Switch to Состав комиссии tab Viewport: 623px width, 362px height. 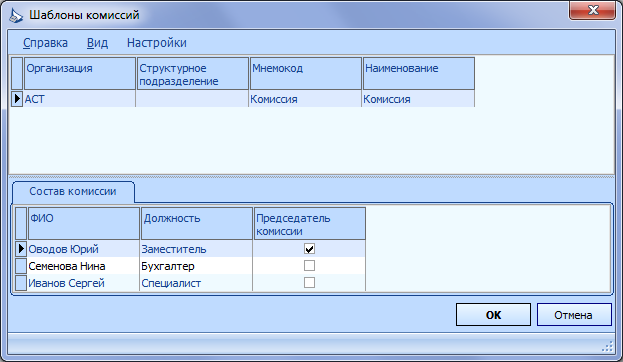pyautogui.click(x=73, y=192)
